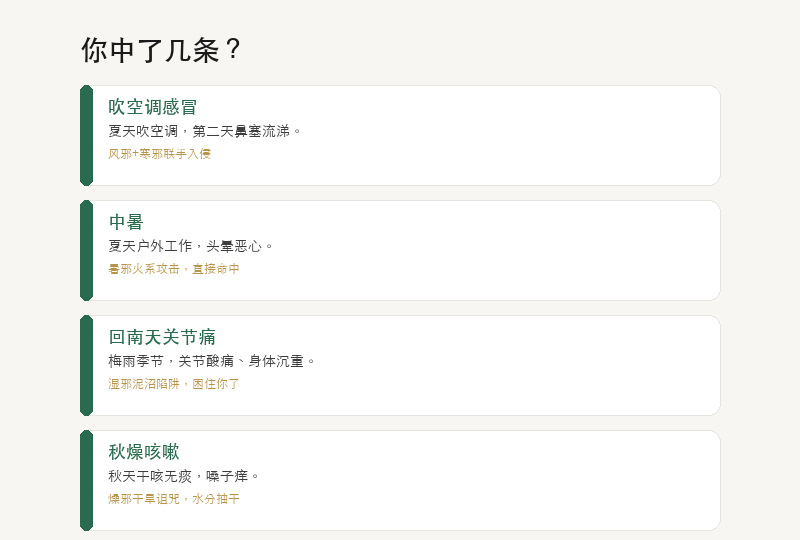Click empty area inside 秋燥咳嗽 card
Screen dimensions: 800x540
(x=485, y=480)
